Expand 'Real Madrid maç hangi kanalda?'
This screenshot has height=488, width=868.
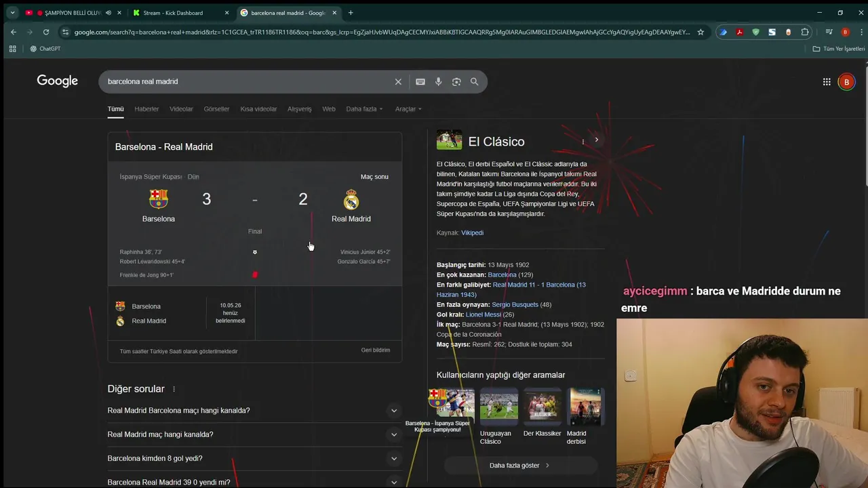tap(254, 434)
